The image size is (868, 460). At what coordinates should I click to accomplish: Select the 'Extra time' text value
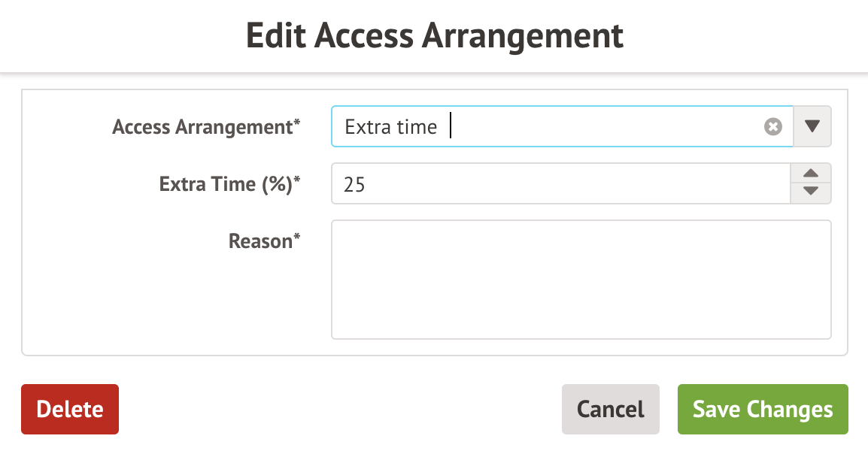point(391,127)
